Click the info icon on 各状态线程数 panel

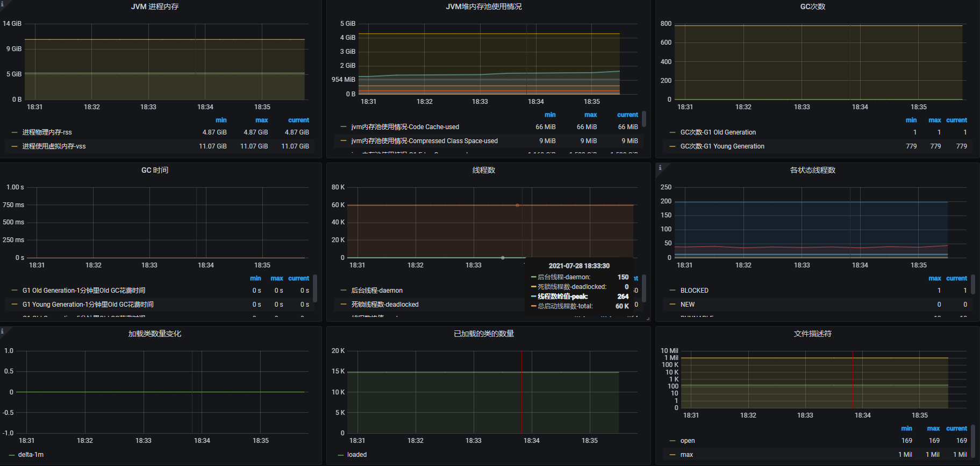[660, 167]
